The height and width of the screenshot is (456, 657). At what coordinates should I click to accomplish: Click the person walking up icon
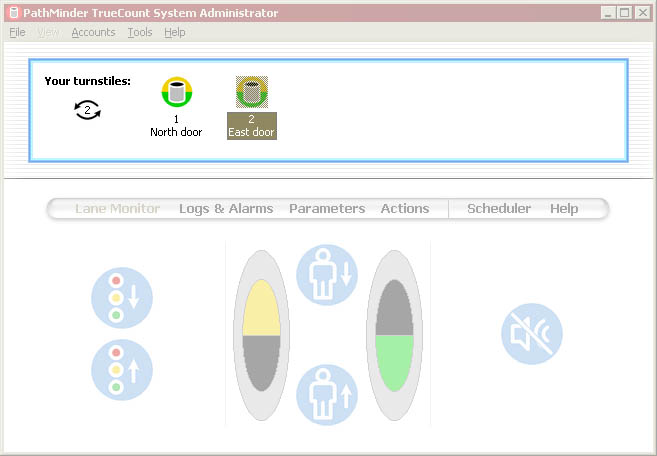click(x=327, y=394)
